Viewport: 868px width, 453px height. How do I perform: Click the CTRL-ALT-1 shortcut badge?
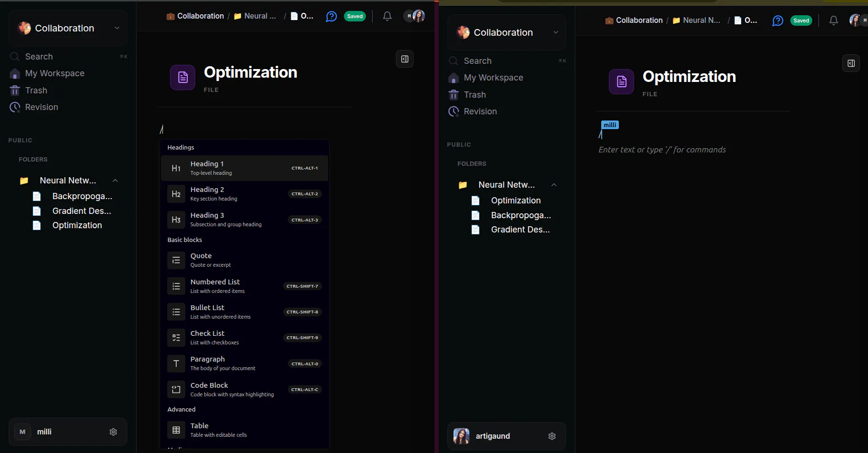pyautogui.click(x=305, y=168)
